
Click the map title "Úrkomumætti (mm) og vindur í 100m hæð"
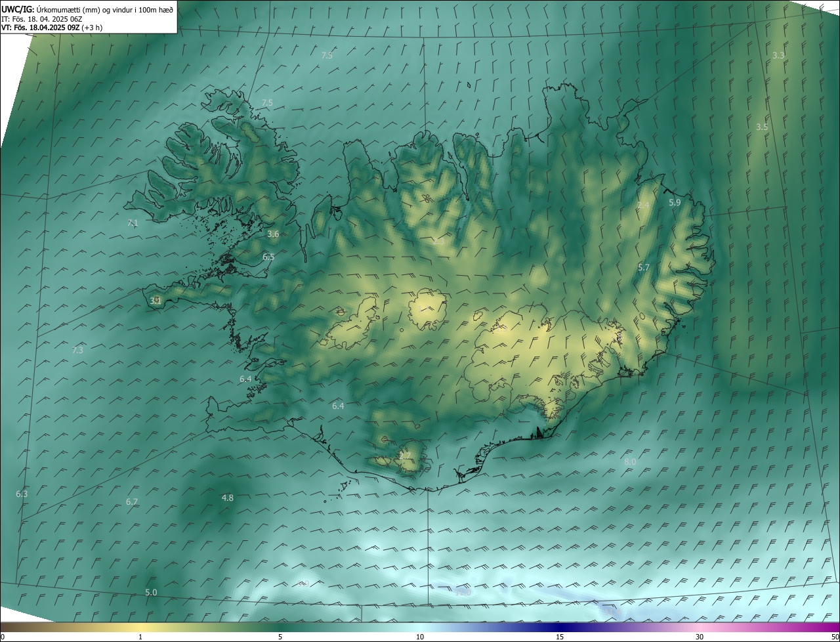[104, 9]
